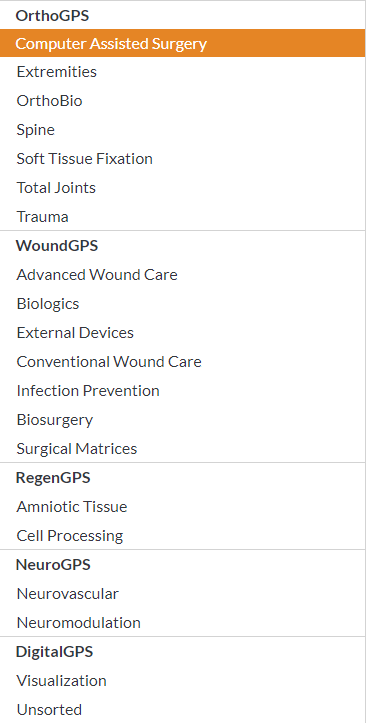Choose Amniotic Tissue under RegenGPS

point(183,507)
